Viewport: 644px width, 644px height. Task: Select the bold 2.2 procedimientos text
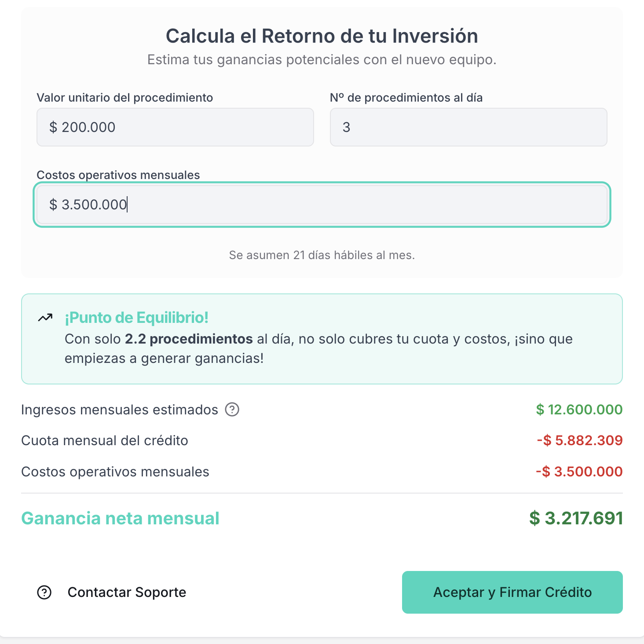[189, 339]
